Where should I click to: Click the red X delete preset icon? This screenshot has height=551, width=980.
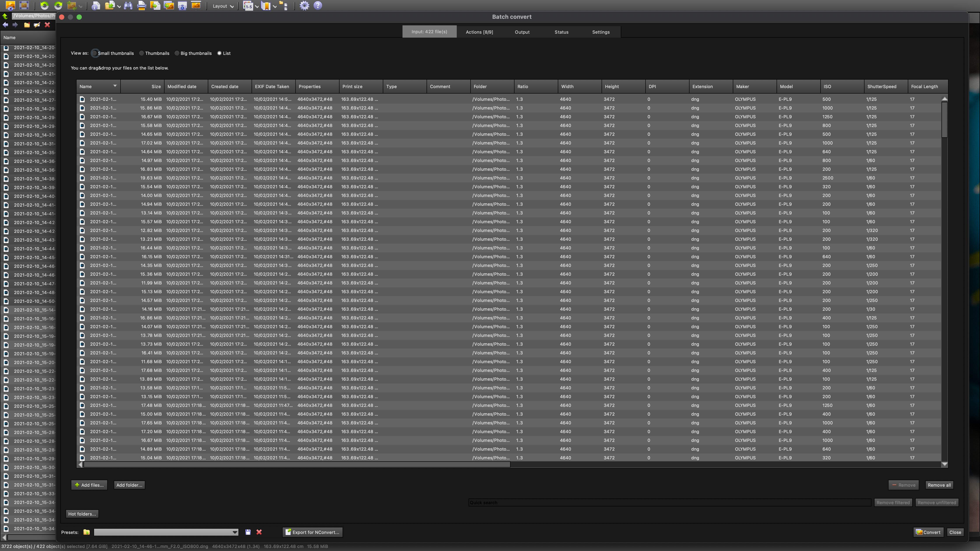click(259, 532)
